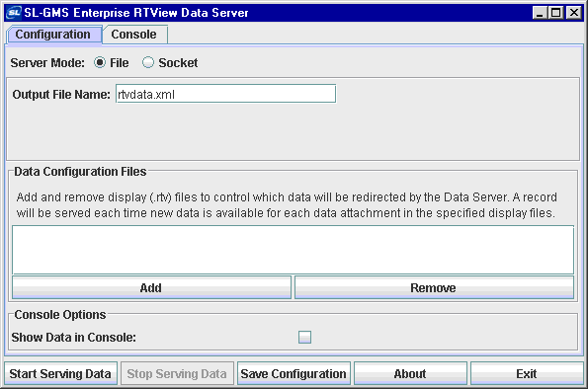This screenshot has width=588, height=389.
Task: Open the Console tab
Action: [134, 35]
